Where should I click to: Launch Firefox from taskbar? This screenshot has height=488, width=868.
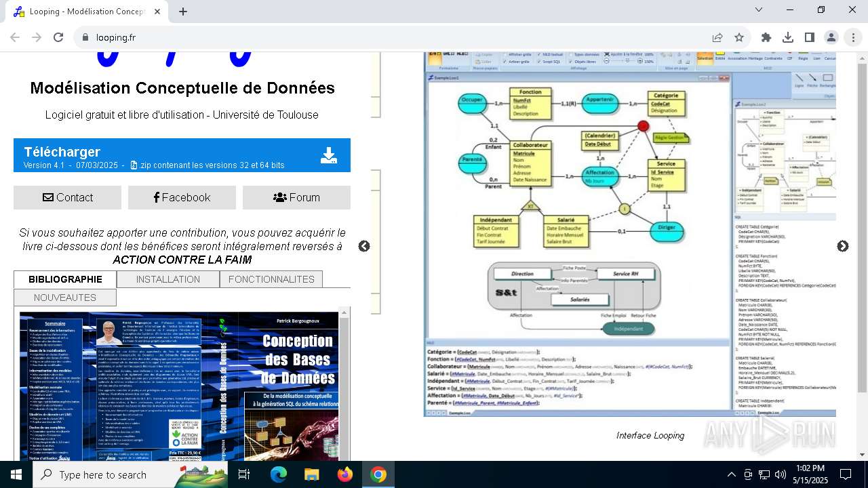point(344,474)
